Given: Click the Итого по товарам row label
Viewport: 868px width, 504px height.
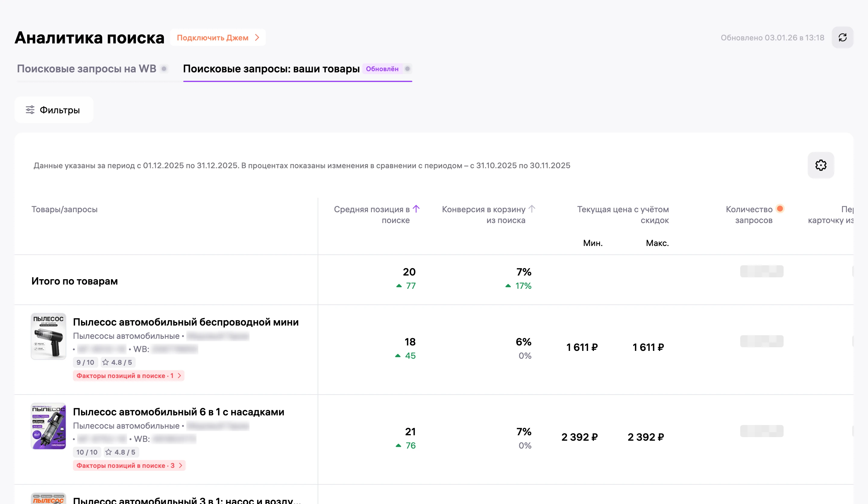Looking at the screenshot, I should click(74, 281).
